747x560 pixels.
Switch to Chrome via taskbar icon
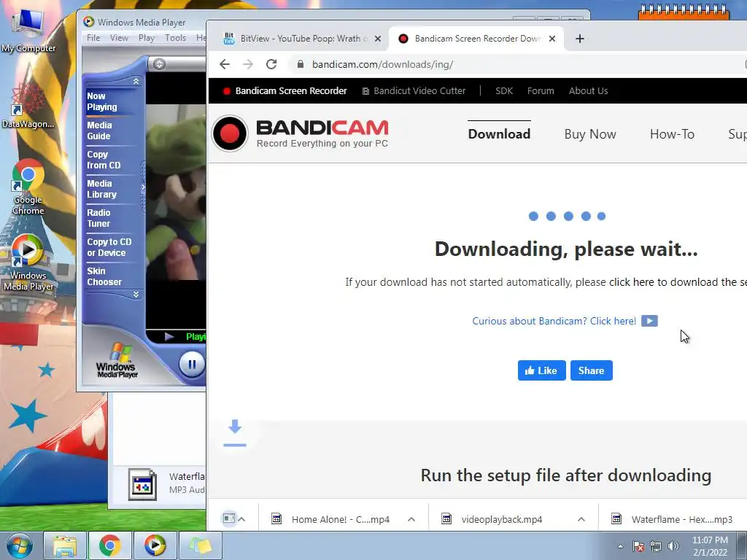(109, 545)
